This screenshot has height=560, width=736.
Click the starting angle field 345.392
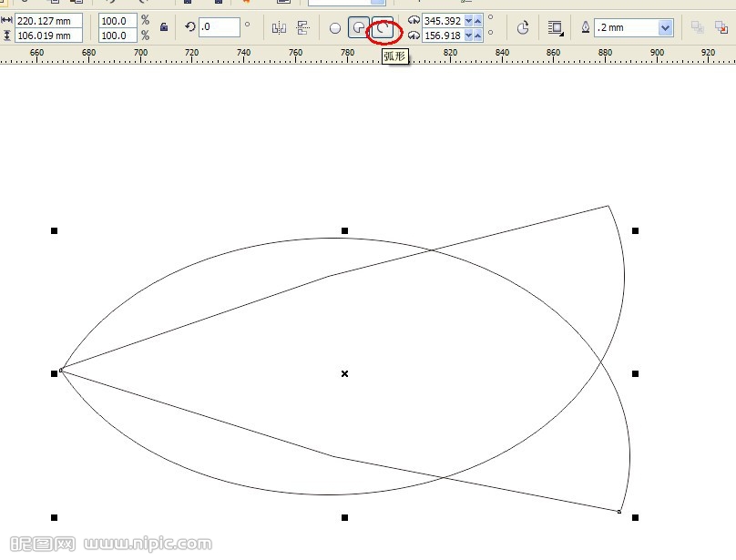click(x=443, y=21)
